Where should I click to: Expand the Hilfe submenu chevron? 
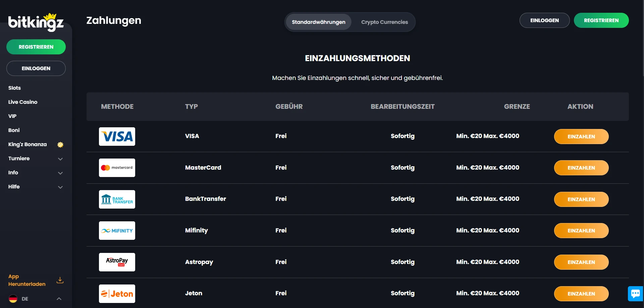(x=60, y=187)
